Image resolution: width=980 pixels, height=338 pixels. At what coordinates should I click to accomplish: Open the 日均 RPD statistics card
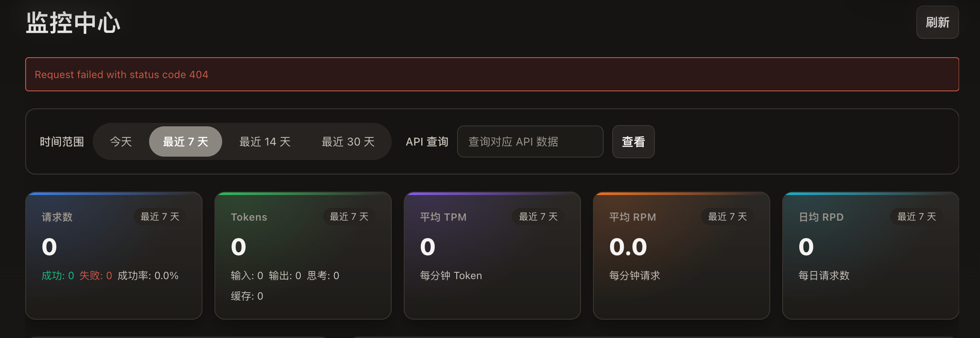(x=871, y=256)
